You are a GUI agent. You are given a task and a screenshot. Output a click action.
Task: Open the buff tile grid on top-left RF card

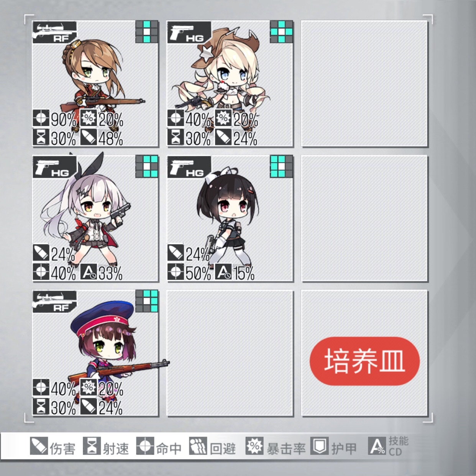pos(147,32)
